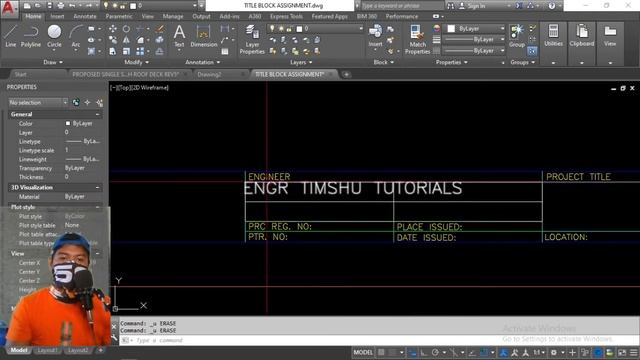Toggle PICKADD mode in Properties palette
Image resolution: width=640 pixels, height=360 pixels.
pos(76,102)
